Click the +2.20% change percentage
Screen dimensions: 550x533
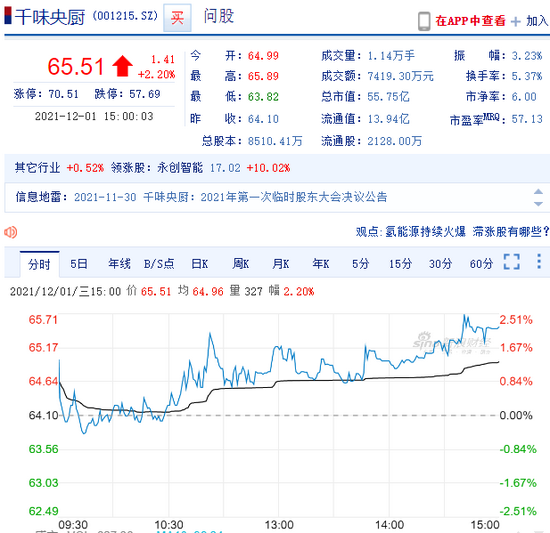pos(156,74)
